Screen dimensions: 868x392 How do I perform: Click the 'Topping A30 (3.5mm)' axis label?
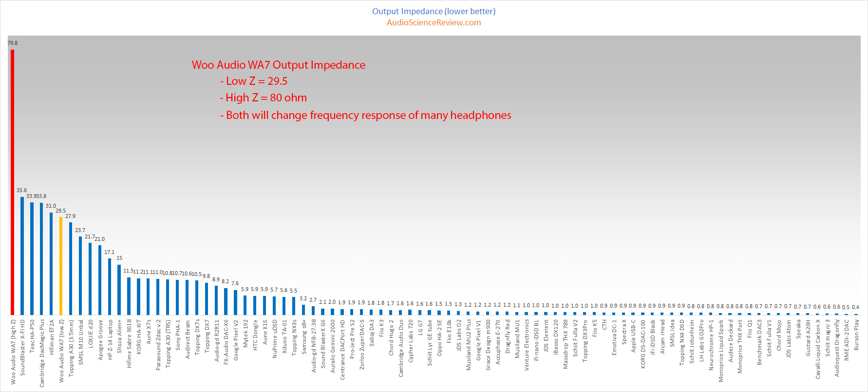coord(71,348)
